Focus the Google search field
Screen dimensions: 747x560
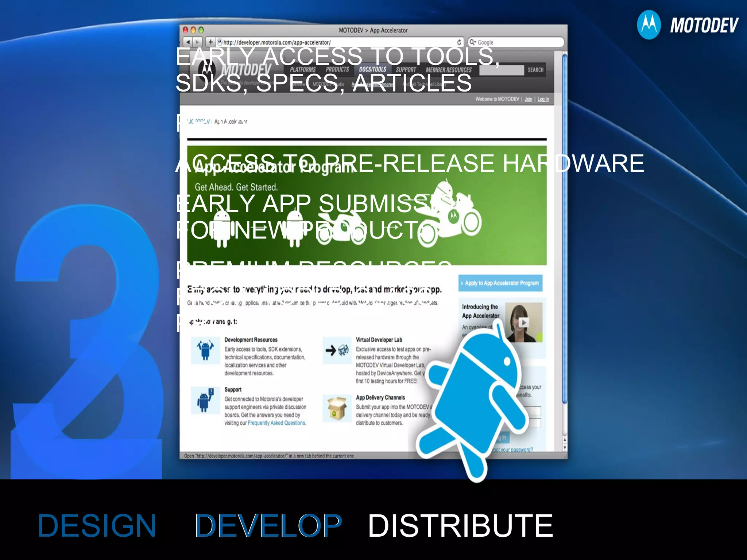[516, 42]
